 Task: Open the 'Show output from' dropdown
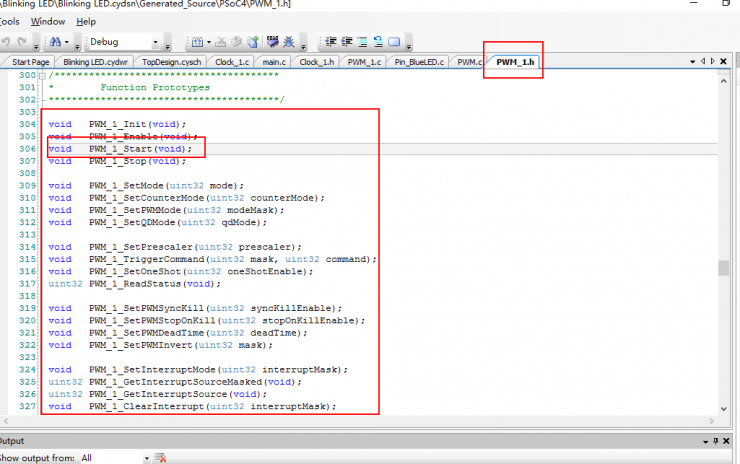[x=147, y=458]
